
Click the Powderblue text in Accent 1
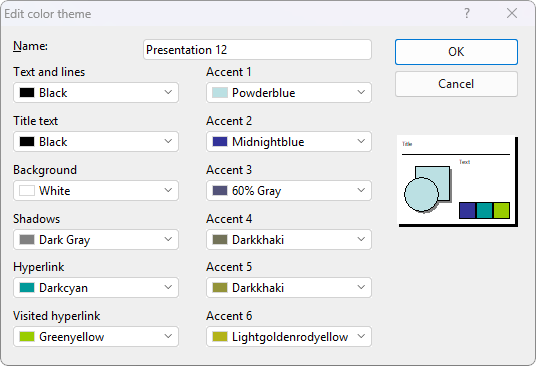264,93
